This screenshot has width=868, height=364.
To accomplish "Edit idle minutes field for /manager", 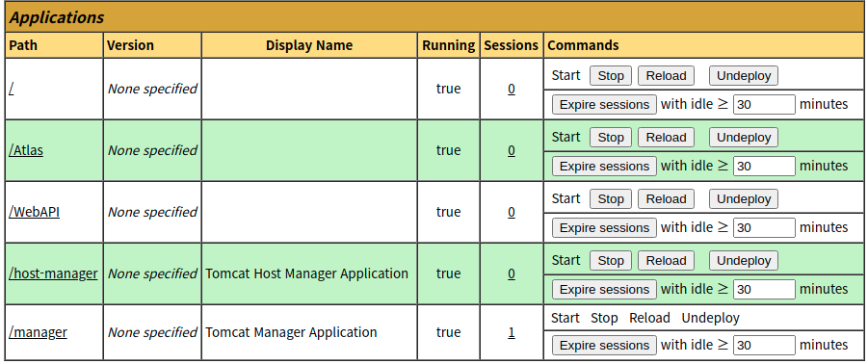I will point(764,345).
